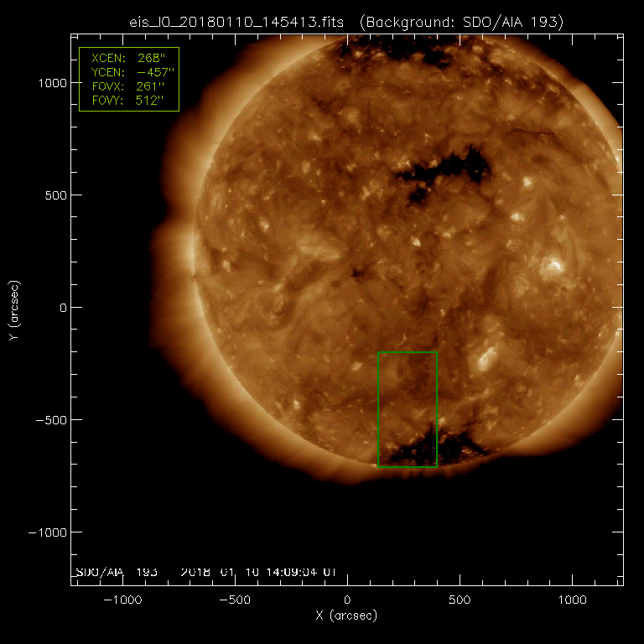This screenshot has height=644, width=644.
Task: Click the SDO/AIA 193 timestamp text
Action: [x=205, y=572]
